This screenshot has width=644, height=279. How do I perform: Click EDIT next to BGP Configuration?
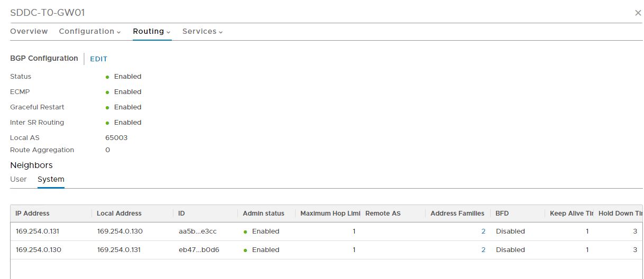[x=98, y=59]
